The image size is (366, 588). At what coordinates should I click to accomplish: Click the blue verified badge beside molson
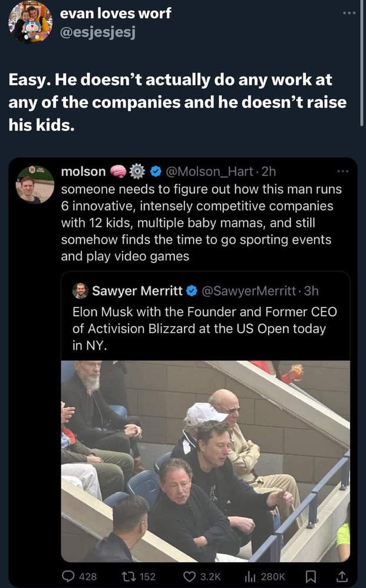coord(156,172)
